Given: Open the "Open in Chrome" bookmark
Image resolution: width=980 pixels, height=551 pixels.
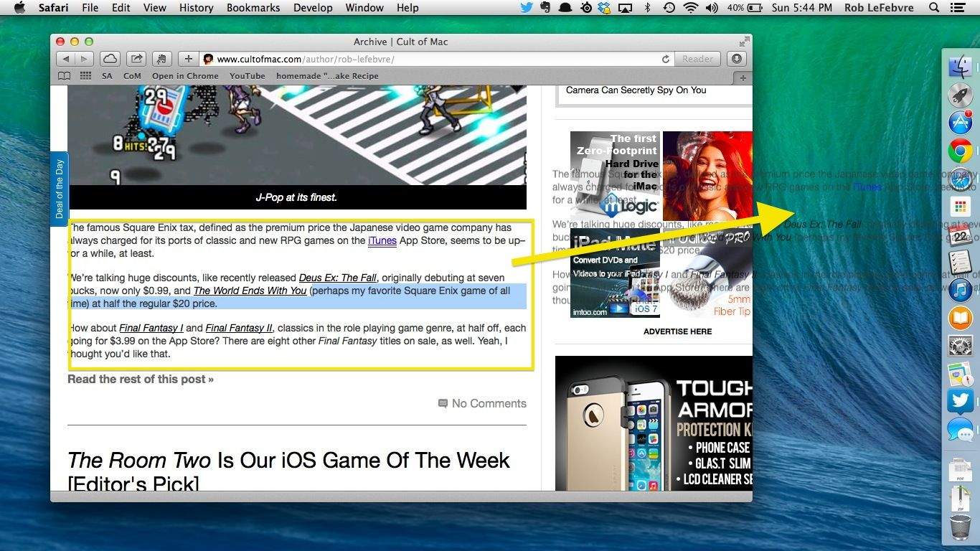Looking at the screenshot, I should point(185,76).
